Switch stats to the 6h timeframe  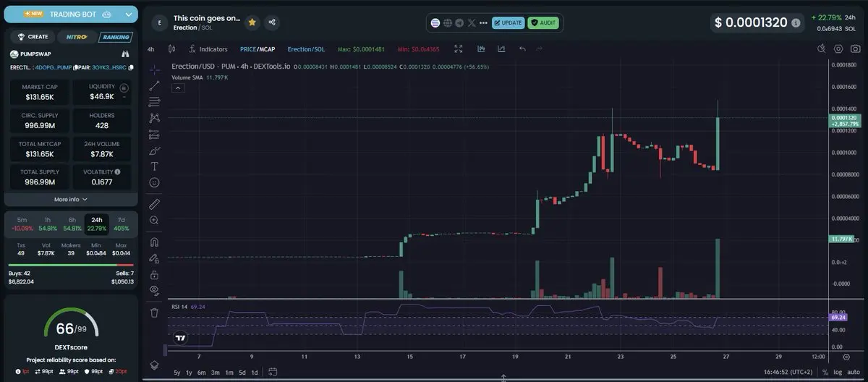(72, 224)
